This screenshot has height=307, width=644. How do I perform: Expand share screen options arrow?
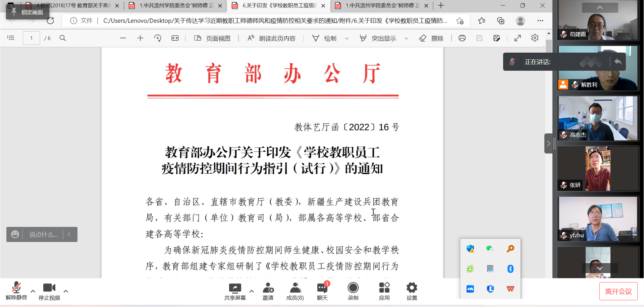pyautogui.click(x=252, y=291)
